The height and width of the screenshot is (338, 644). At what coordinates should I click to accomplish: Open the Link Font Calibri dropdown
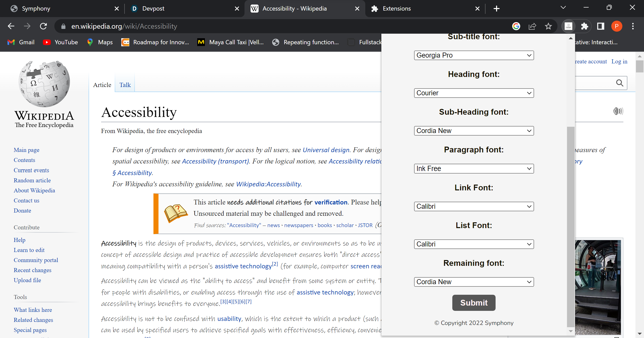coord(474,206)
